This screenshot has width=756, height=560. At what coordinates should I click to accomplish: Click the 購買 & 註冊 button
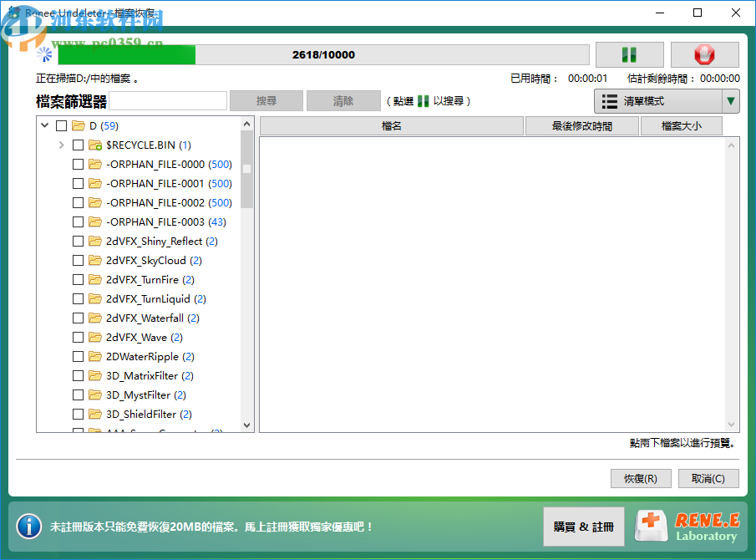pos(583,527)
